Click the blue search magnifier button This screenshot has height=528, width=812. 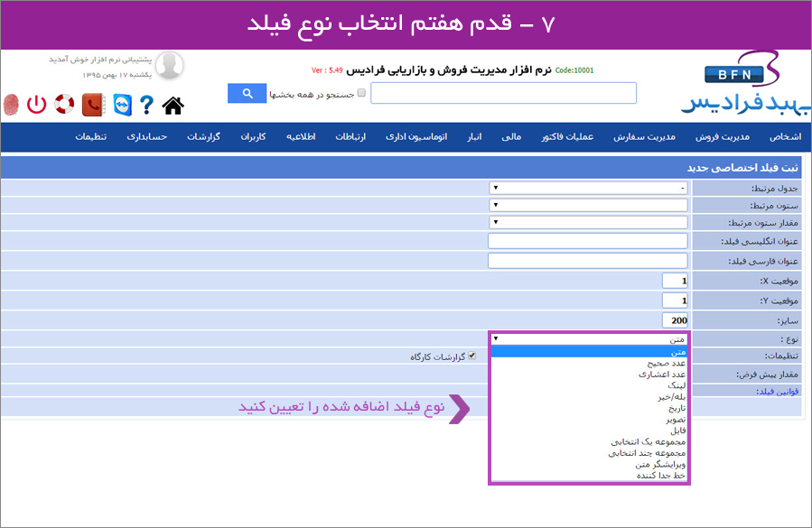(x=247, y=93)
